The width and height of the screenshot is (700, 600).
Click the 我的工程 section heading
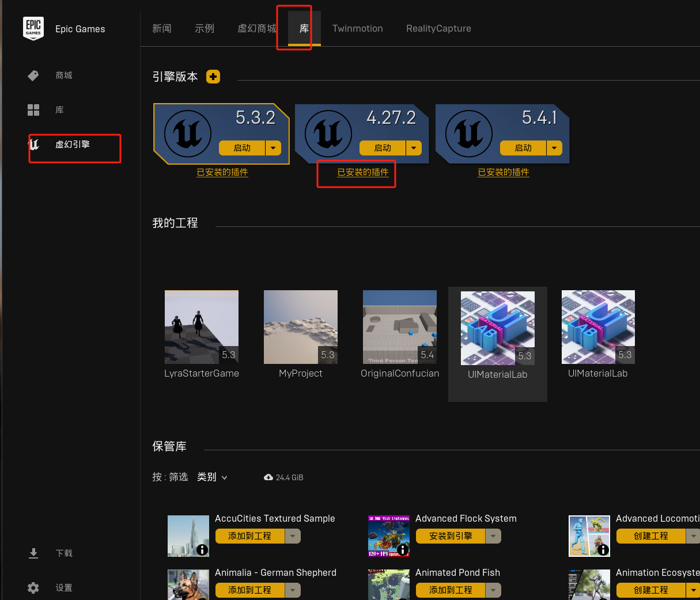(x=175, y=223)
